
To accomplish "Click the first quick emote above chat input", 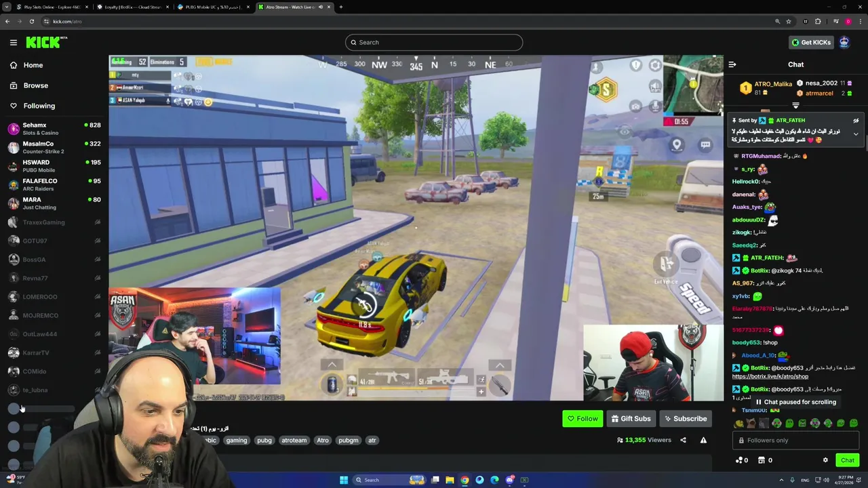I will click(739, 423).
